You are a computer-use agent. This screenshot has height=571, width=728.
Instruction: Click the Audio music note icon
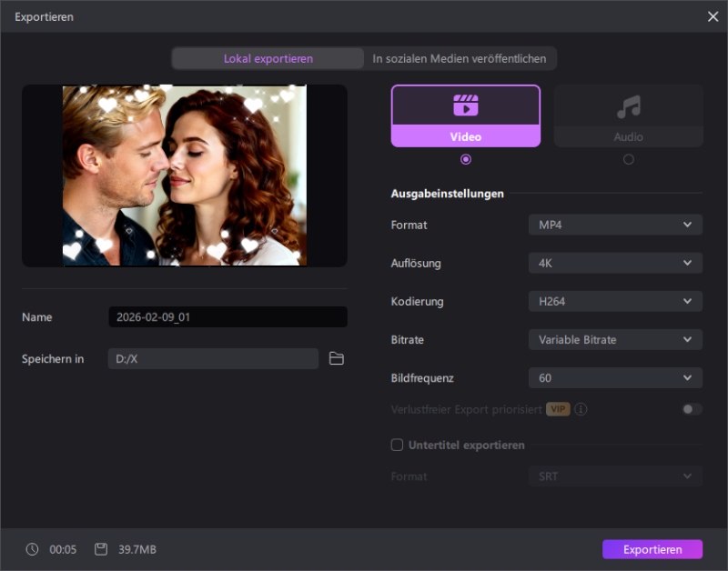628,107
